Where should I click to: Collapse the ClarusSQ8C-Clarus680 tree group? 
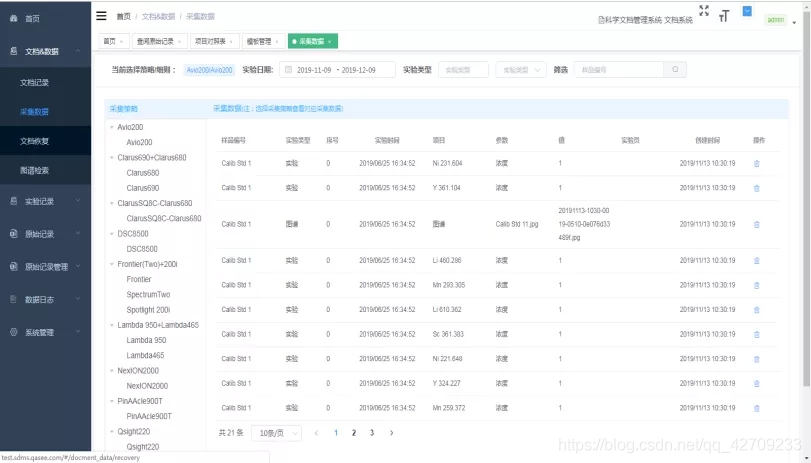tap(112, 203)
